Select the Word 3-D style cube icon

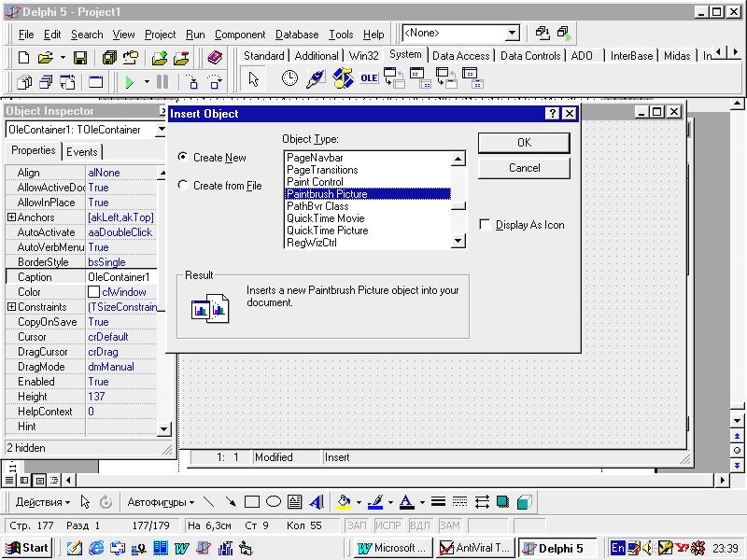tap(524, 502)
